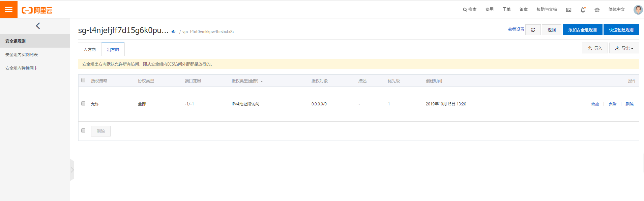
Task: Click 删除 link in the rule row
Action: pyautogui.click(x=630, y=104)
